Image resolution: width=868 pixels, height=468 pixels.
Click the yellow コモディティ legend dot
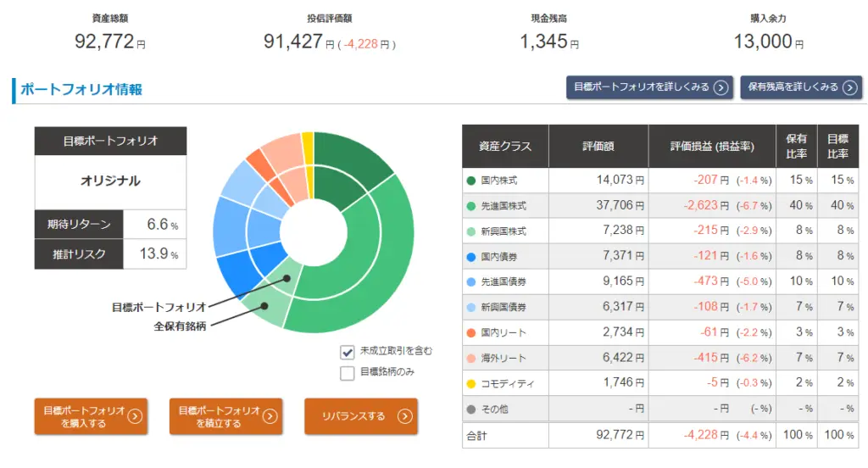click(x=471, y=383)
